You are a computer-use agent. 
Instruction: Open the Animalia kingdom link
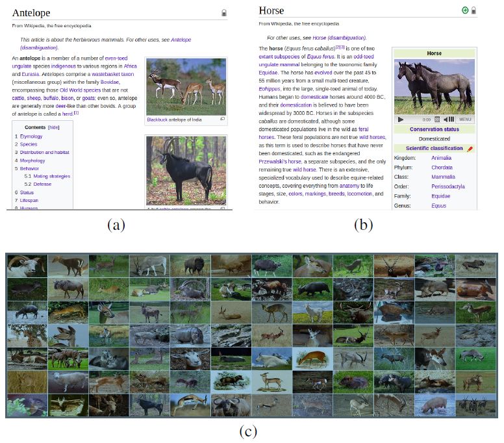441,158
